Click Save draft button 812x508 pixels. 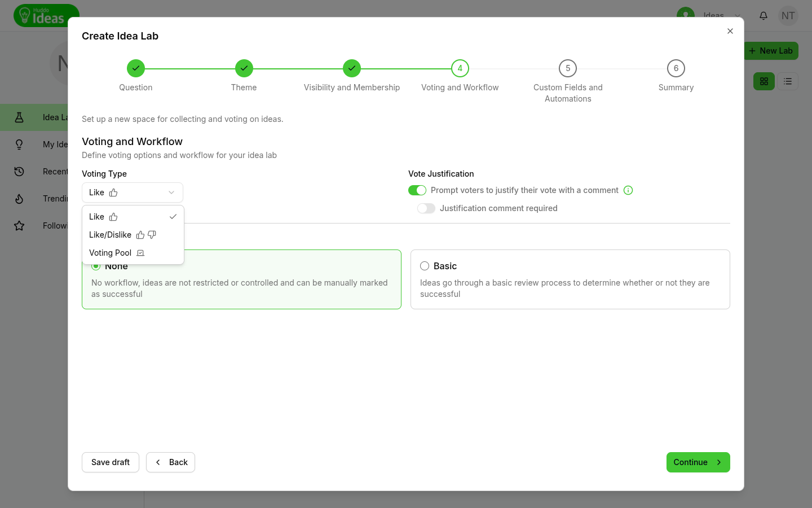tap(111, 462)
